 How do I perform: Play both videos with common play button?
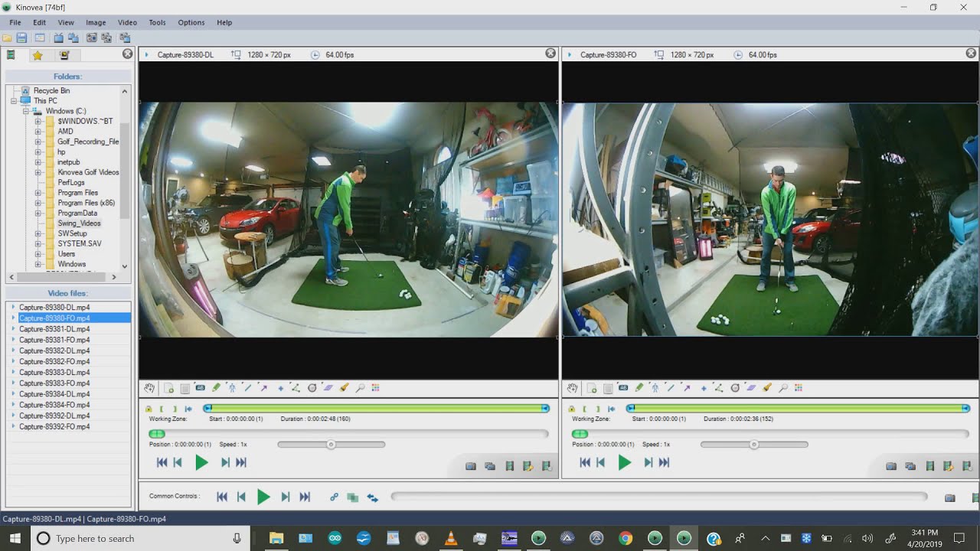(263, 497)
